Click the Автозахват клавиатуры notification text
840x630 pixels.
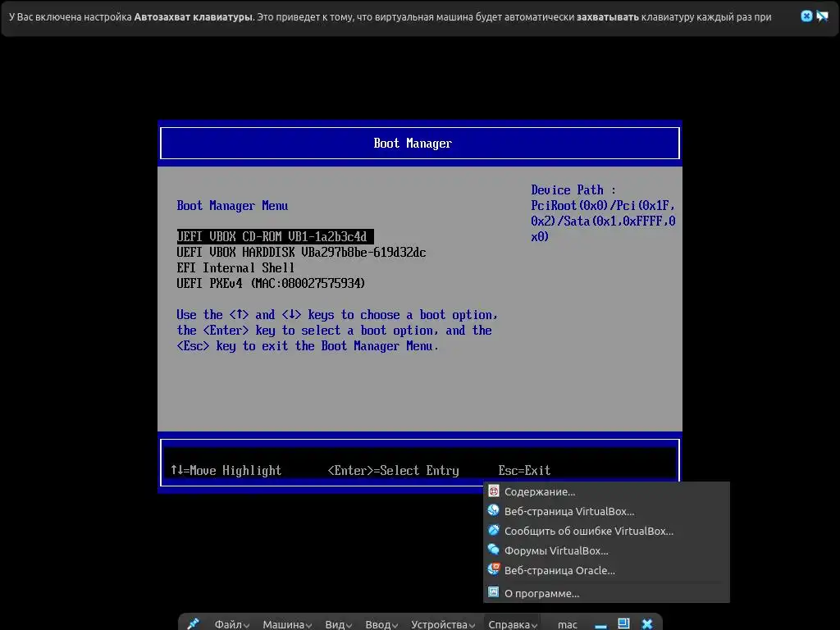click(193, 16)
